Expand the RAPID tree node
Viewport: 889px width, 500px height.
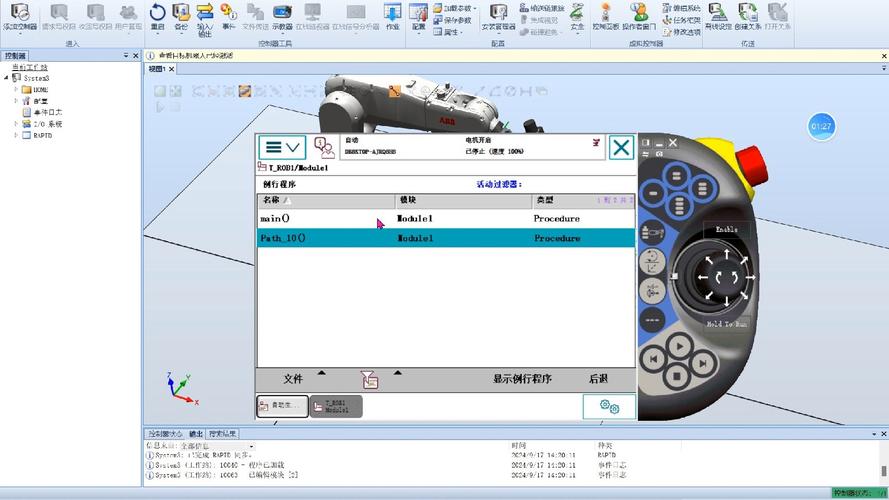pos(16,135)
